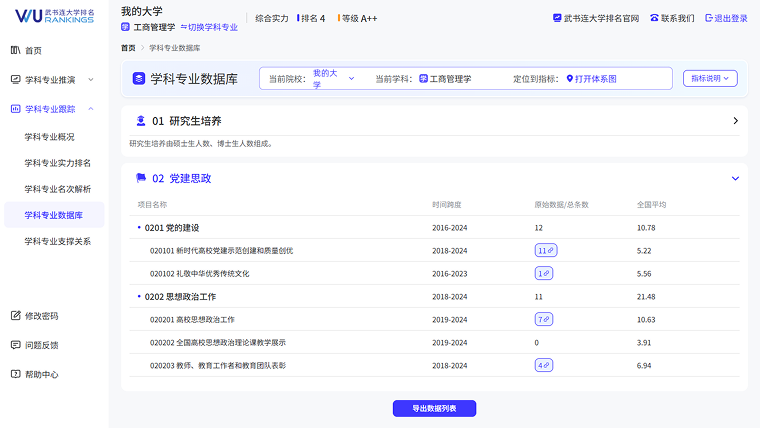Click the 0201 党的建设 row title
This screenshot has width=760, height=428.
coord(172,228)
